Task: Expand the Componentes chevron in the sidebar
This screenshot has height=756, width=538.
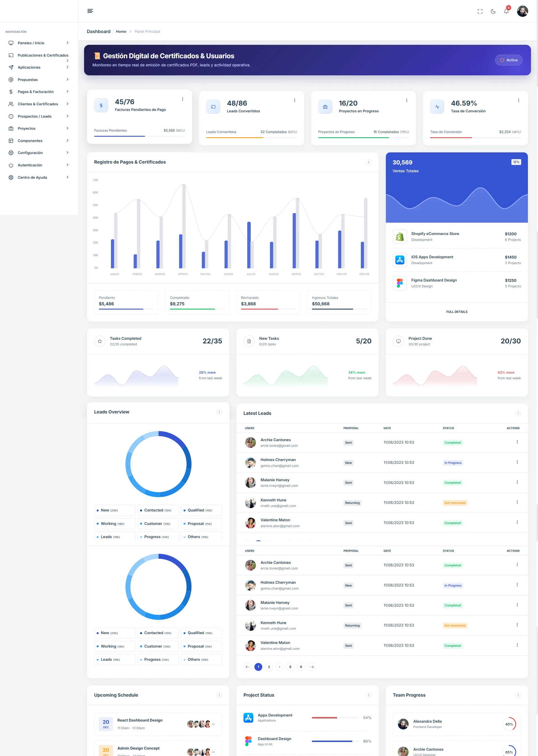Action: [68, 140]
